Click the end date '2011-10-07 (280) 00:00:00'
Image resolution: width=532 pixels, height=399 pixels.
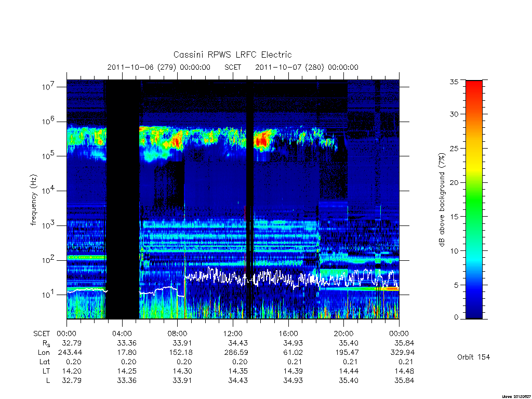point(307,67)
